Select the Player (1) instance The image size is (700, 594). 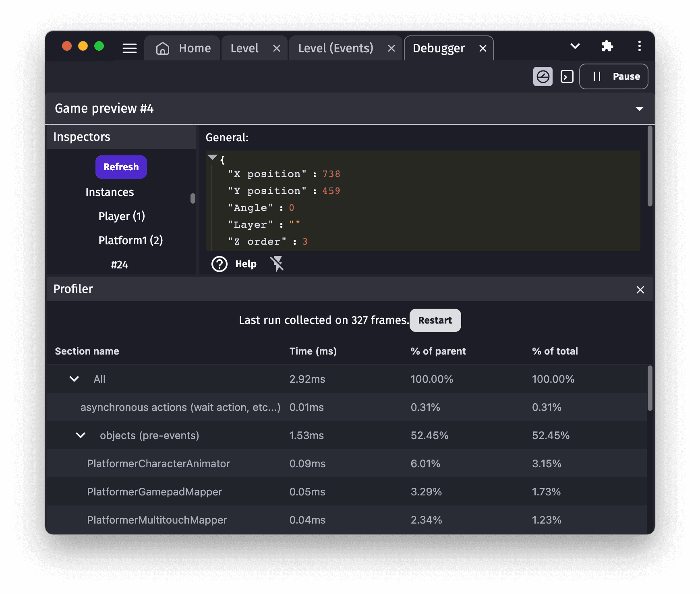click(121, 217)
